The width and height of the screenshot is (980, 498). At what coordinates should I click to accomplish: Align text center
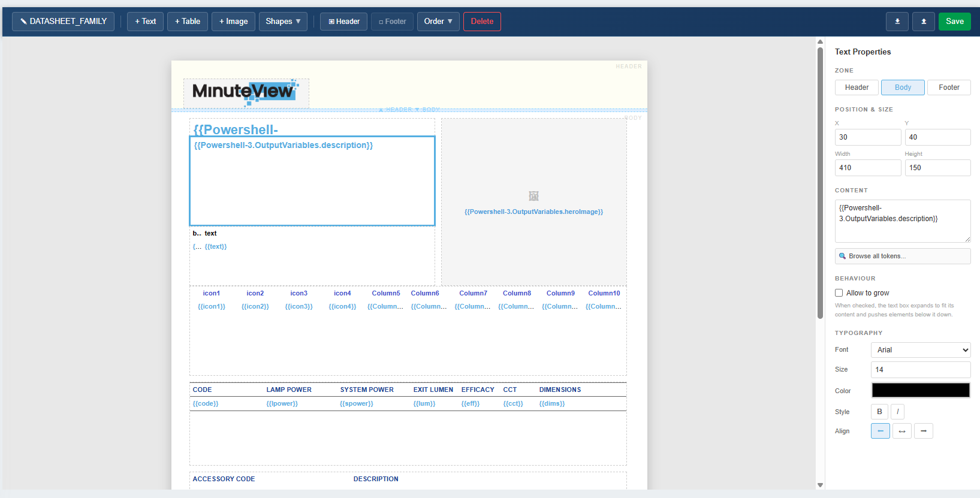click(x=902, y=431)
